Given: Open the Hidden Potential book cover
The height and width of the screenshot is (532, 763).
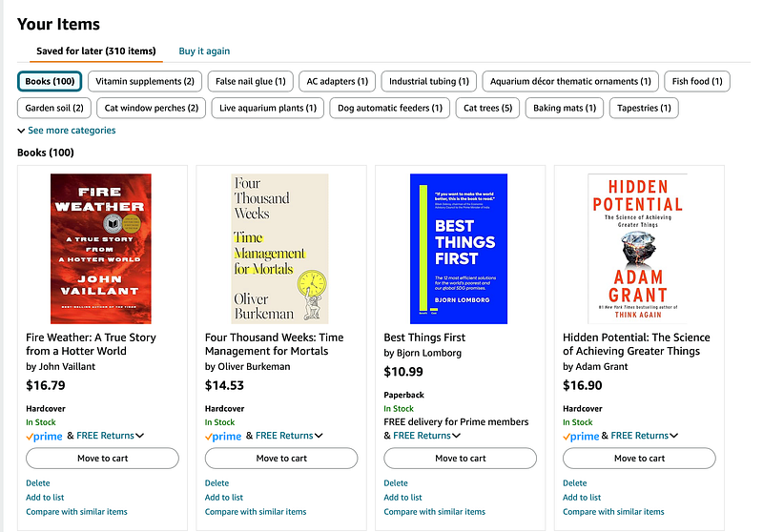Looking at the screenshot, I should (638, 249).
